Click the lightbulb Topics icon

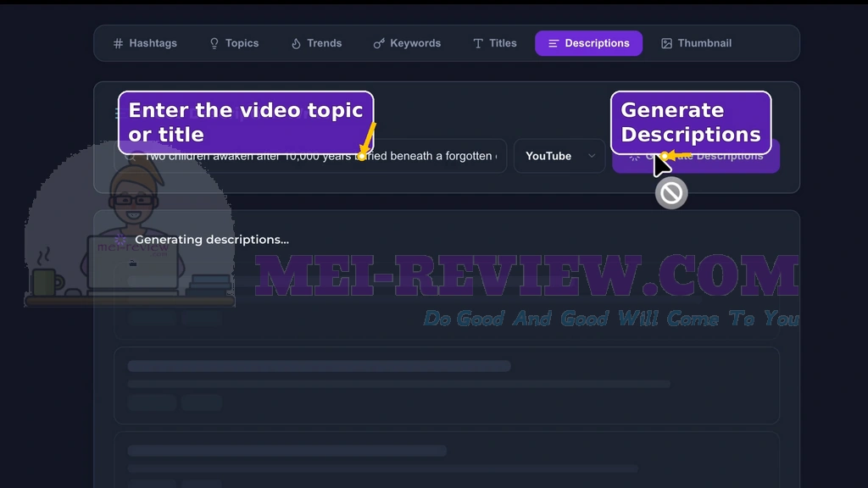point(214,43)
